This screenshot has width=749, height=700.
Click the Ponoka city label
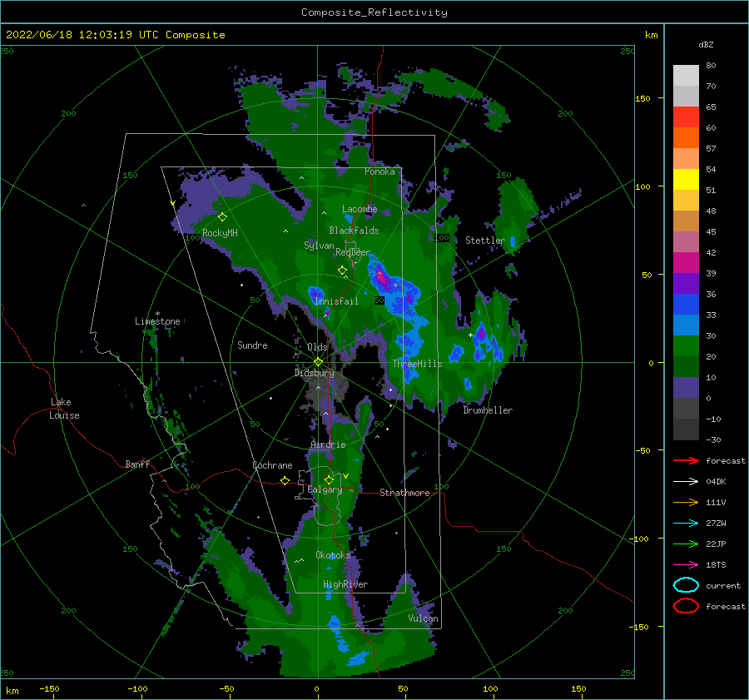click(379, 171)
